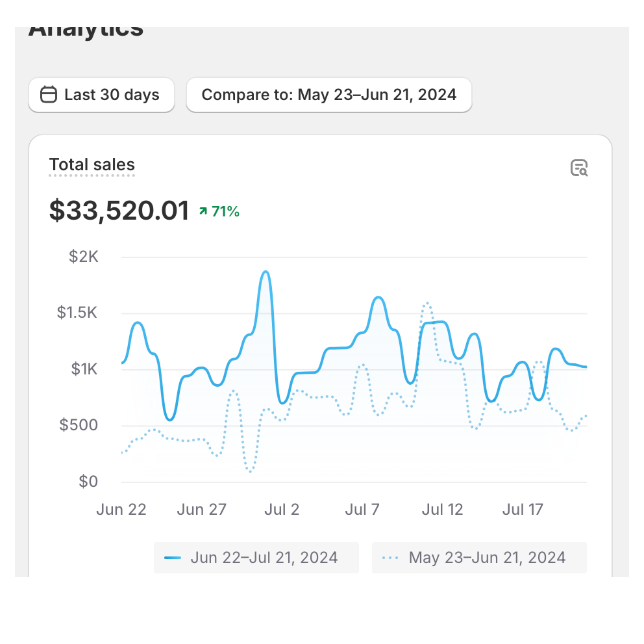Click the green upward trend arrow

point(203,211)
